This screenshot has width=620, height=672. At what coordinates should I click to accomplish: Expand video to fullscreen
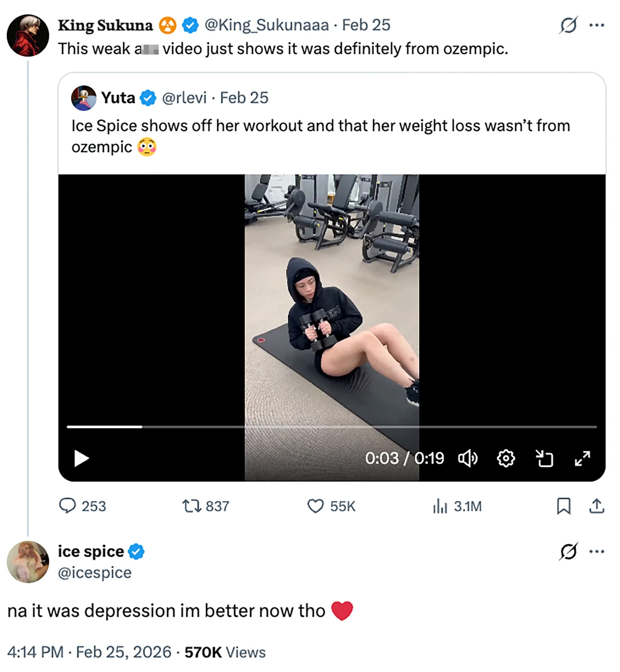582,458
